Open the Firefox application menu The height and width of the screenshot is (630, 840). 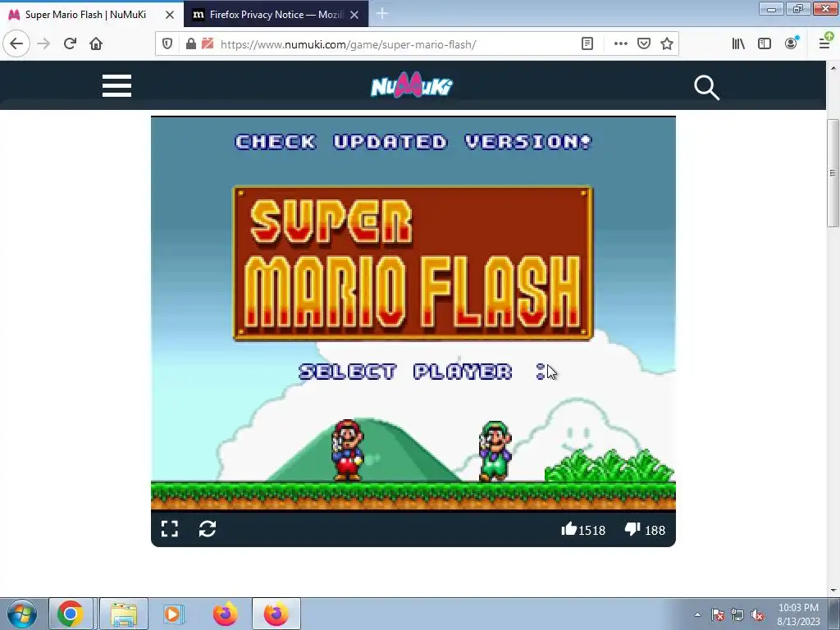tap(825, 43)
